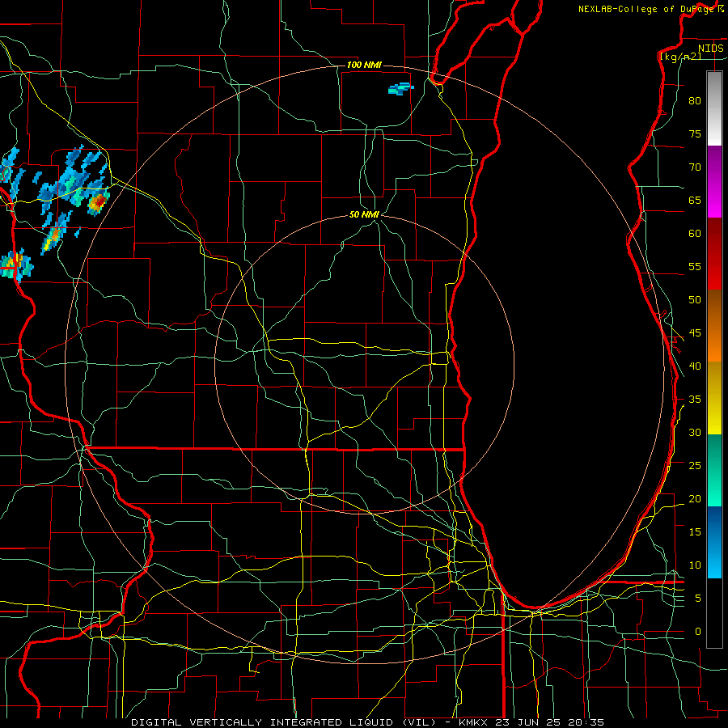The height and width of the screenshot is (728, 728).
Task: Click the 75 value on color scale
Action: [x=695, y=134]
